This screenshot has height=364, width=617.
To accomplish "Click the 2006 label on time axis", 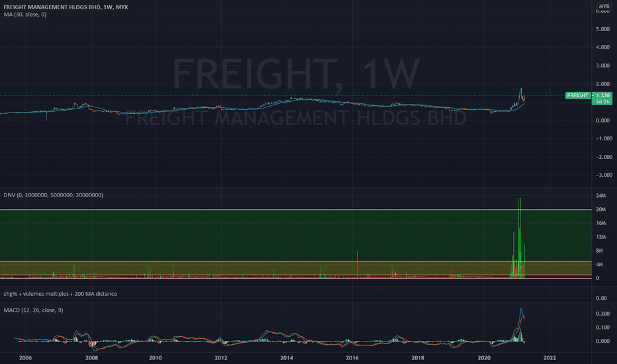I will click(25, 357).
